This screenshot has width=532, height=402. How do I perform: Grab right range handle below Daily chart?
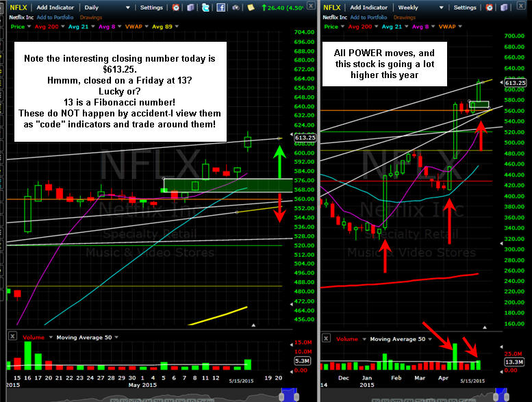pos(297,397)
